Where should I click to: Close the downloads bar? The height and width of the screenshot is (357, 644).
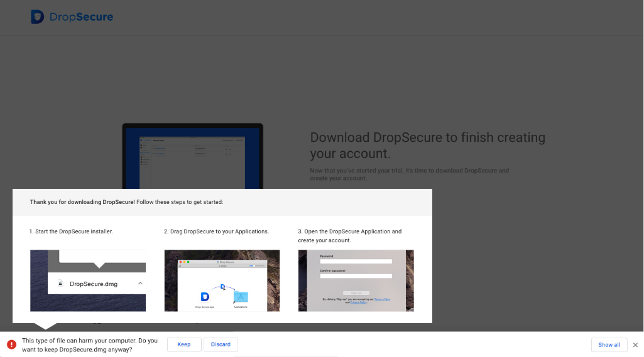pyautogui.click(x=635, y=344)
